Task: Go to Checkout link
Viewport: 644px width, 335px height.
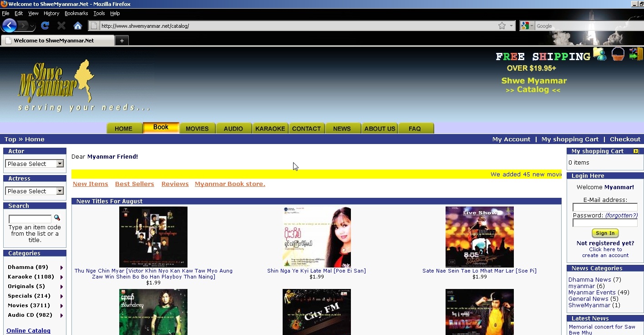Action: 625,139
